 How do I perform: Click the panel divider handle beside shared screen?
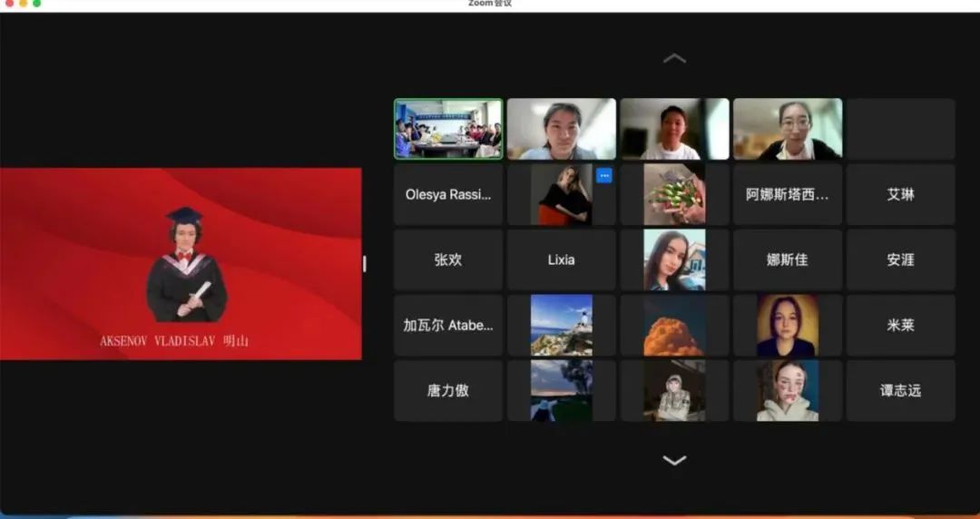click(365, 263)
